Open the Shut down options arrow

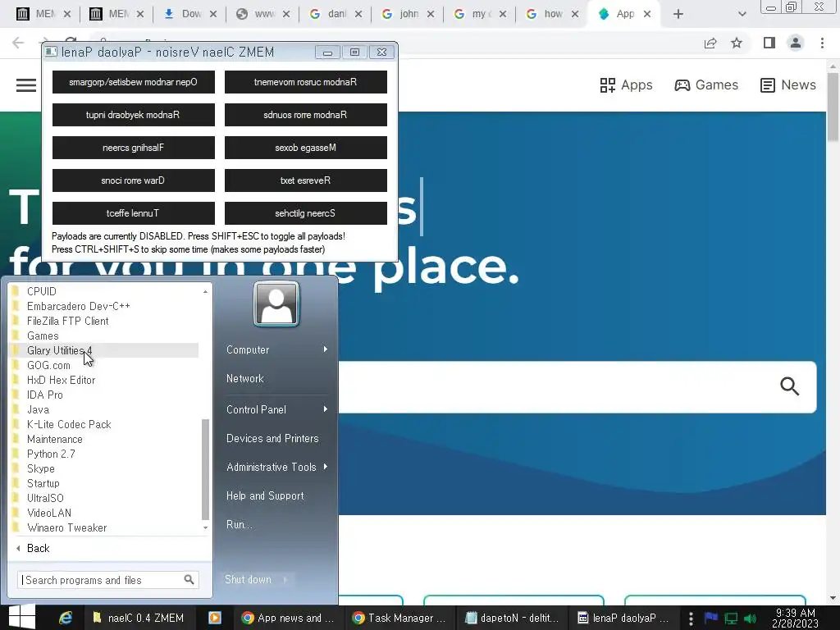click(x=285, y=580)
